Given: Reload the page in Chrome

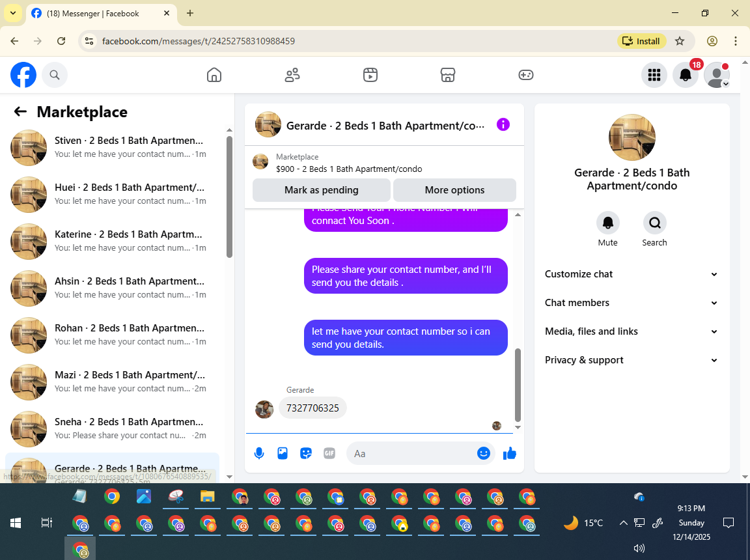Looking at the screenshot, I should click(61, 41).
